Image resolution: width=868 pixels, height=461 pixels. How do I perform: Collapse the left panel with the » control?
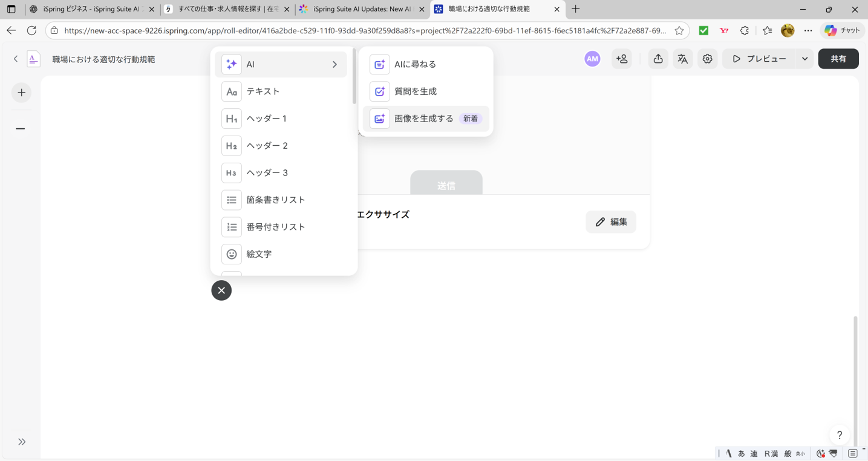[21, 441]
